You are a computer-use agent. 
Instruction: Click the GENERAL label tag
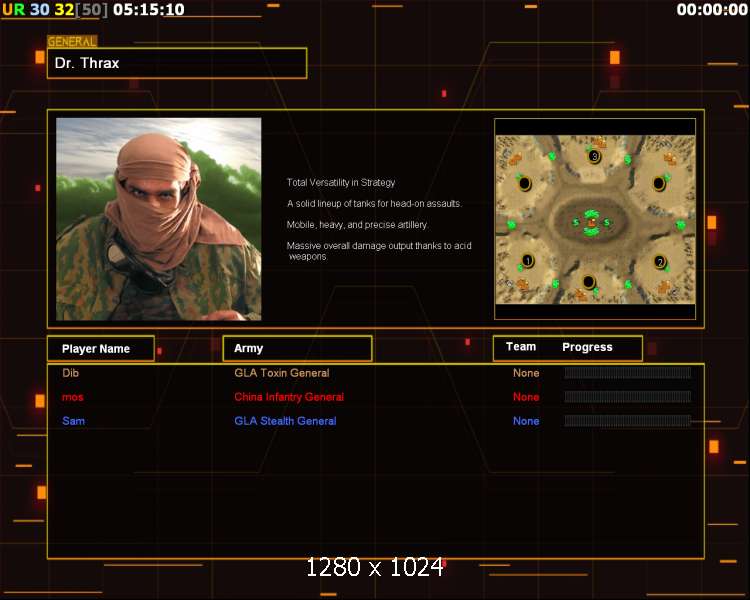72,42
